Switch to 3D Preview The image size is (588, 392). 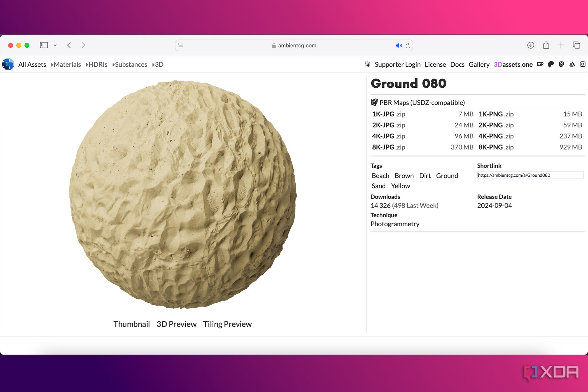click(x=177, y=324)
